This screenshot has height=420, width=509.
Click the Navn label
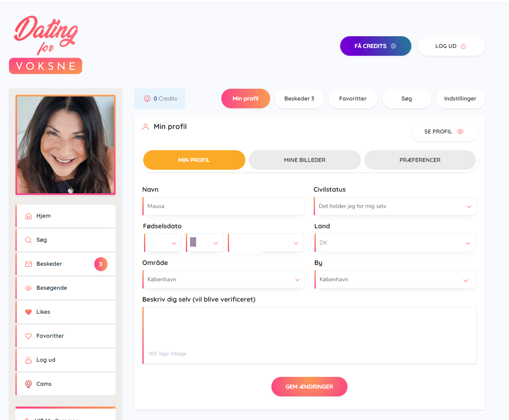click(x=151, y=190)
